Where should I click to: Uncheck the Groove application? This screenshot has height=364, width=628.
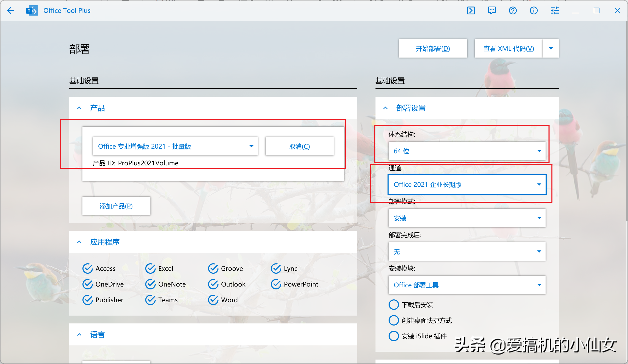click(x=225, y=268)
